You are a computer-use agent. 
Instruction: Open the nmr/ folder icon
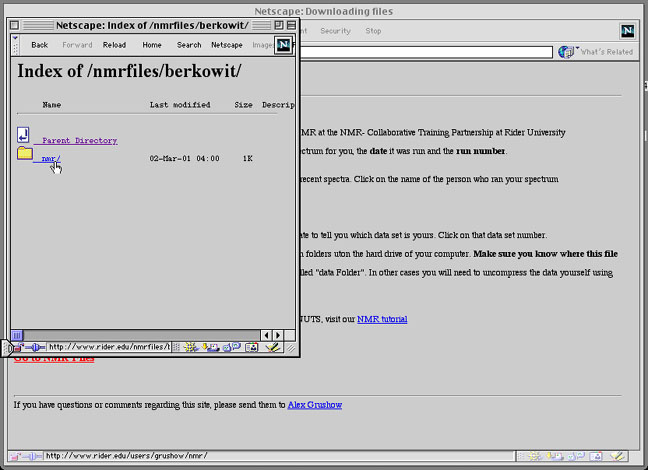[24, 154]
